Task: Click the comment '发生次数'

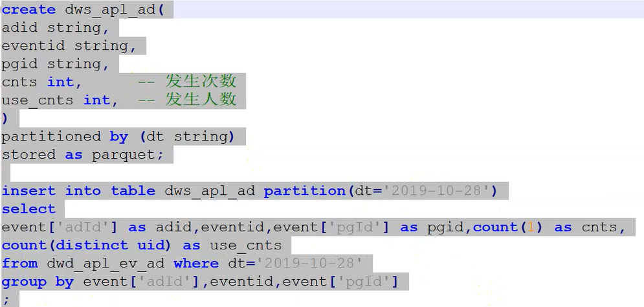Action: 201,82
